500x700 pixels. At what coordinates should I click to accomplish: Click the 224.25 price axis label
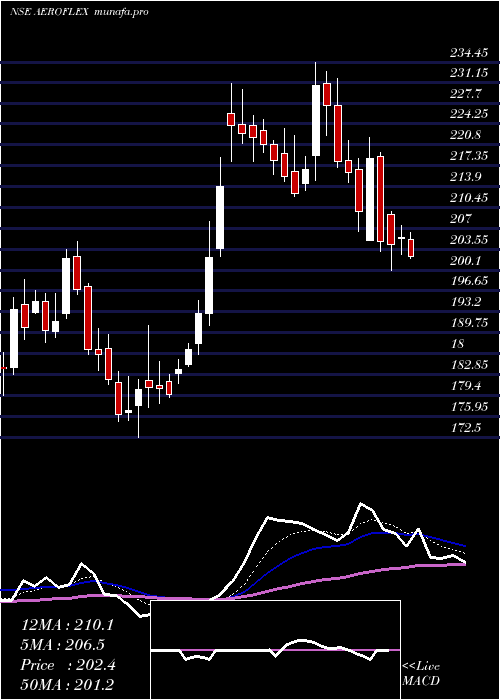point(469,114)
